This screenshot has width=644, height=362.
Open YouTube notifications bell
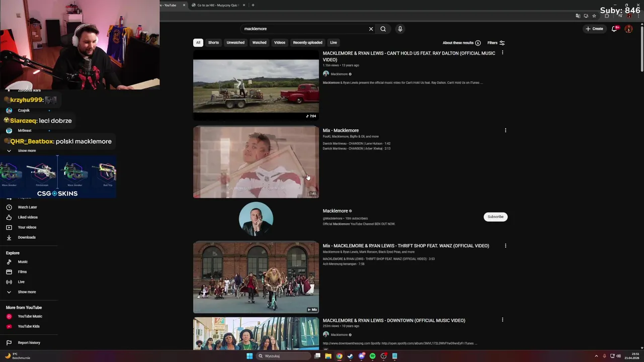tap(614, 29)
